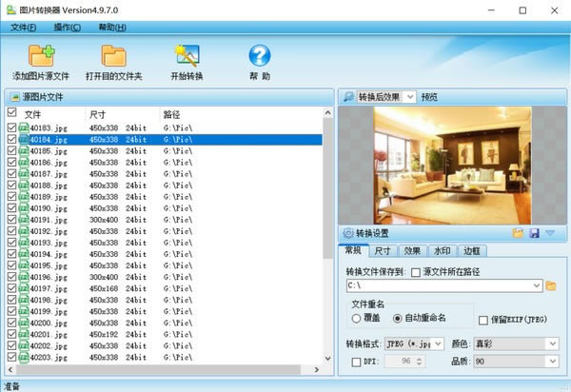Click the file icon of 40190.jpg

(x=24, y=208)
